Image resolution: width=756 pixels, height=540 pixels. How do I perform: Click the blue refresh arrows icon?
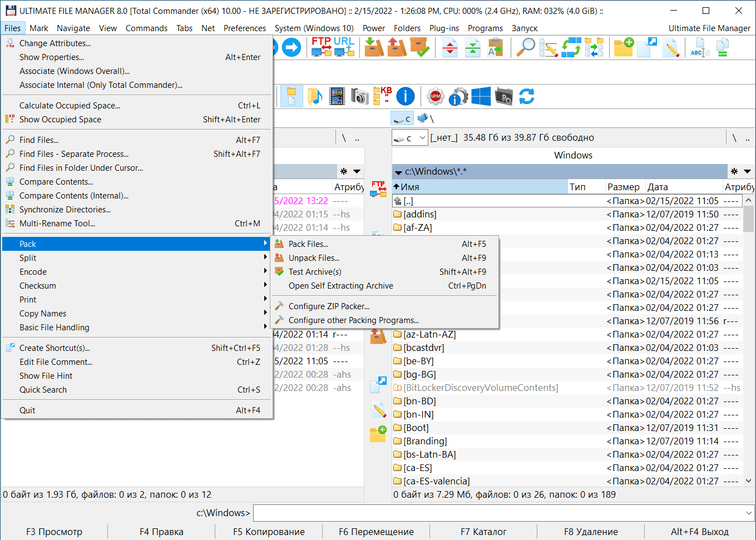[527, 97]
